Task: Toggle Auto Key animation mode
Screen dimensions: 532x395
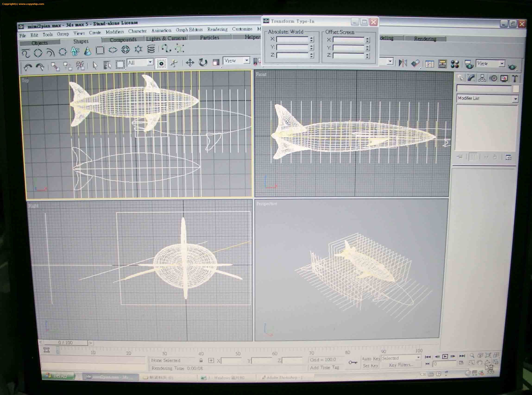Action: click(371, 359)
